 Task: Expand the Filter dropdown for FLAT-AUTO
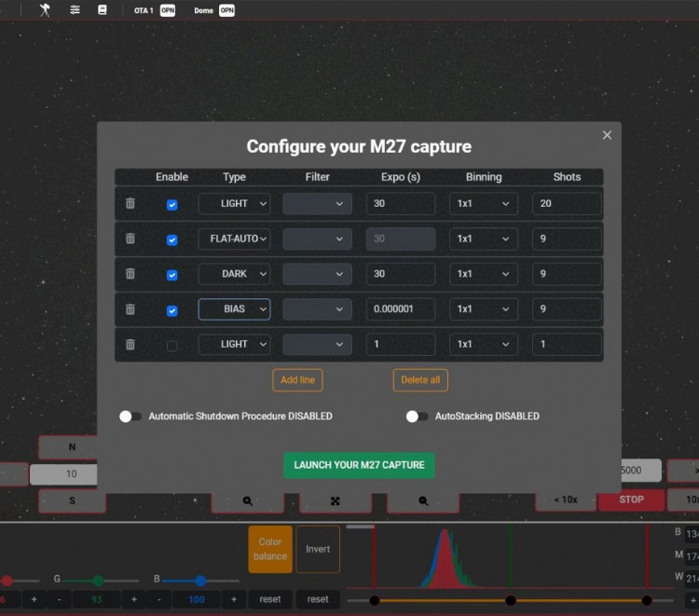coord(317,239)
